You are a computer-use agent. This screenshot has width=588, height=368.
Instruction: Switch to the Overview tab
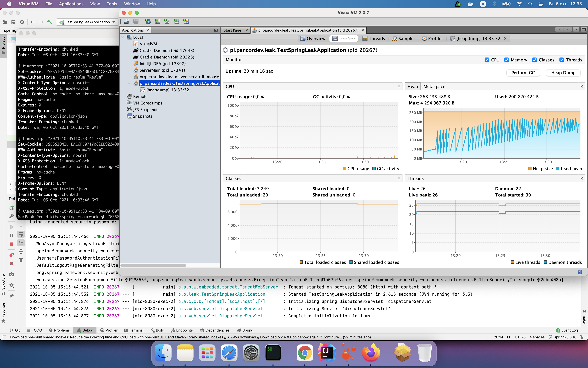coord(313,38)
